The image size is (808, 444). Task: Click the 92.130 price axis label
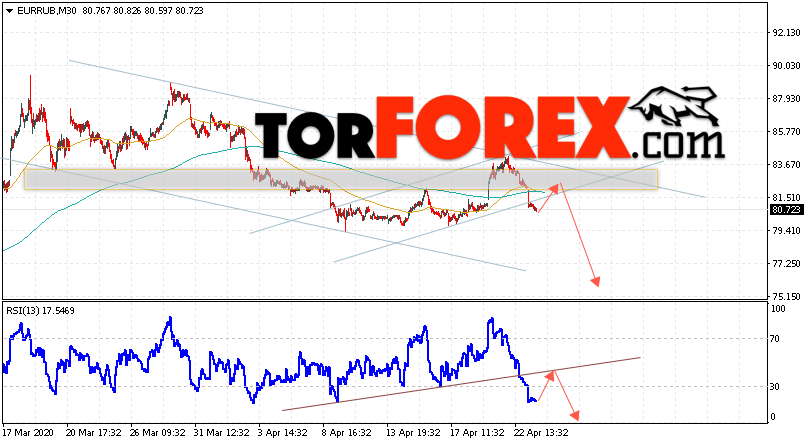pyautogui.click(x=786, y=32)
